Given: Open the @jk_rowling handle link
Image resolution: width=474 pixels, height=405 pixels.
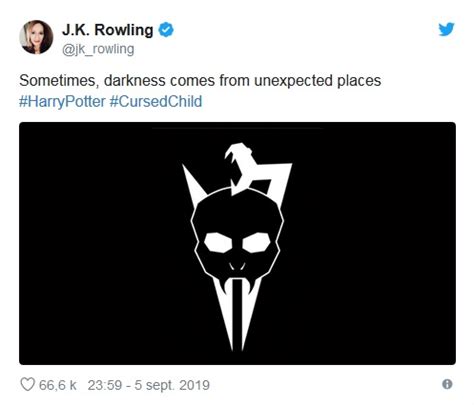Looking at the screenshot, I should click(98, 49).
